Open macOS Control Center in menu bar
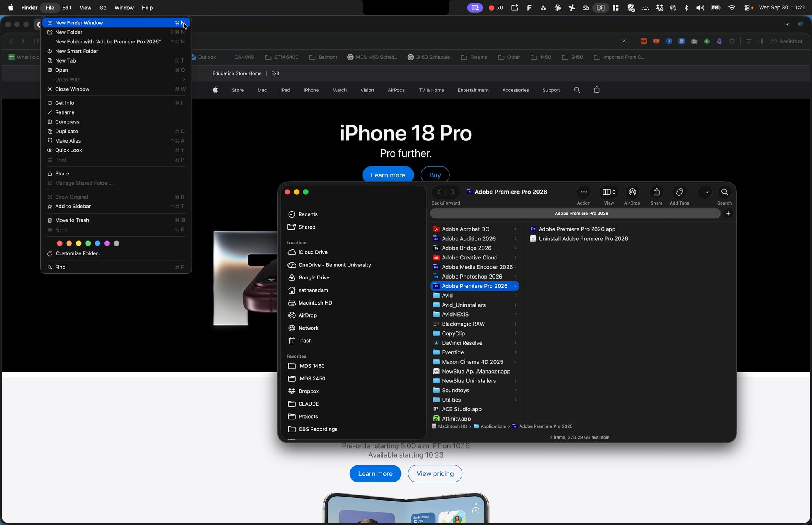Screen dimensions: 812x525 click(x=746, y=8)
